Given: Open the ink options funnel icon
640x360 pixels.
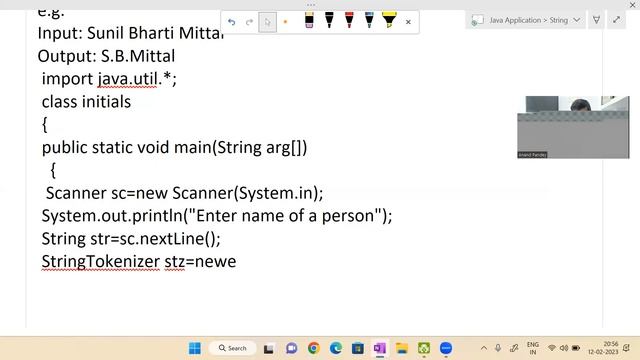Looking at the screenshot, I should (x=596, y=20).
